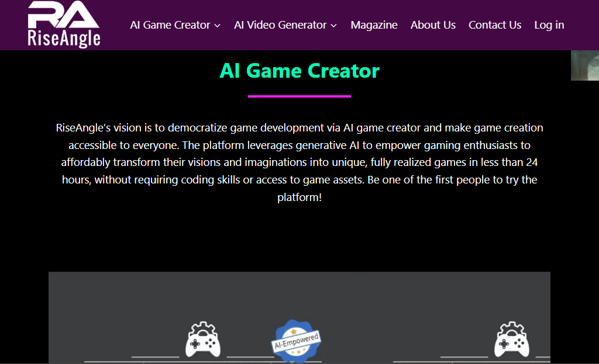Open the AI Game Creator nav menu
This screenshot has height=364, width=599.
170,25
